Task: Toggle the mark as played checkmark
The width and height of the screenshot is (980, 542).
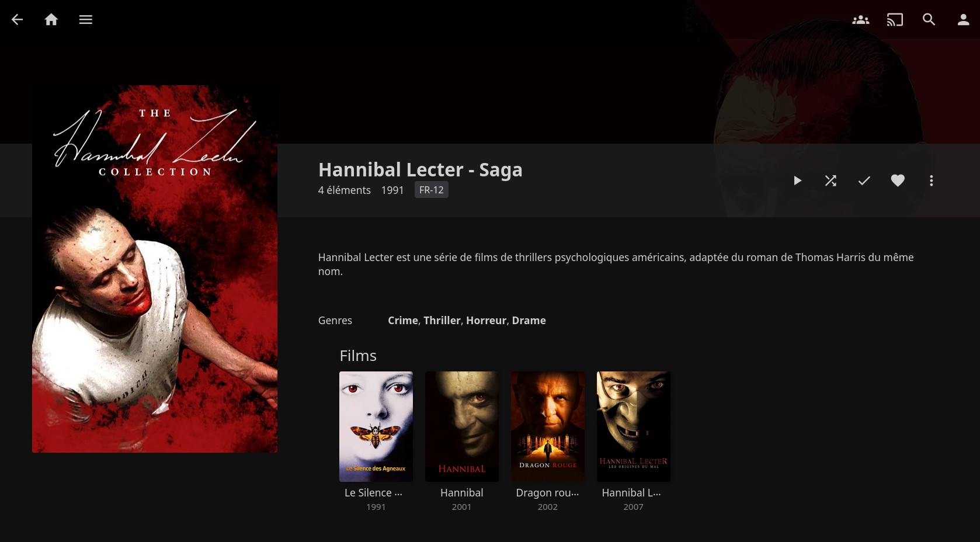Action: [x=864, y=180]
